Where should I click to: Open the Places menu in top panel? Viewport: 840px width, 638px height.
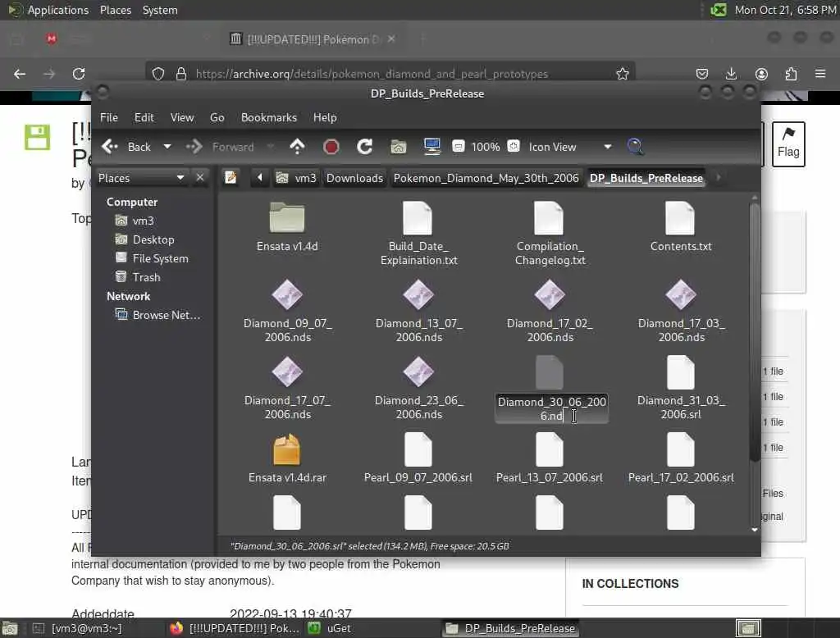pos(115,10)
